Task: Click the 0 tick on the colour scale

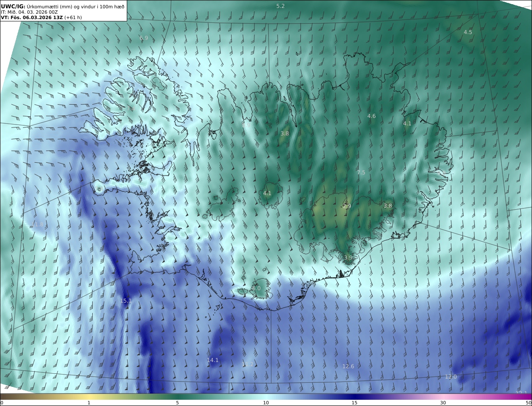Action: coord(2,403)
